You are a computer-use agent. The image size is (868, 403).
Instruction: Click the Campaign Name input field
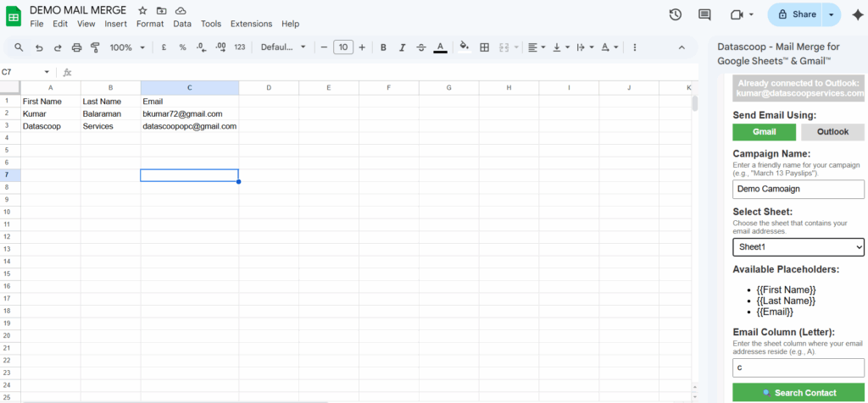(798, 189)
